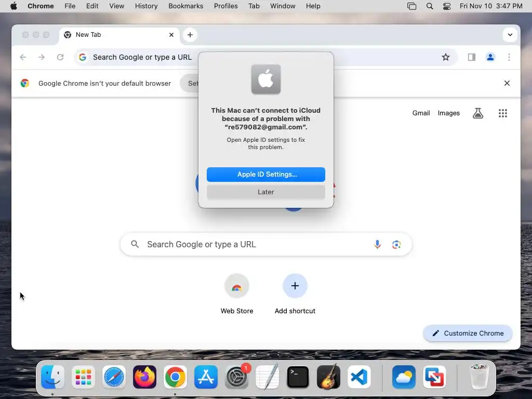The height and width of the screenshot is (399, 532).
Task: Open Visual Studio Code from the Dock
Action: coord(359,377)
